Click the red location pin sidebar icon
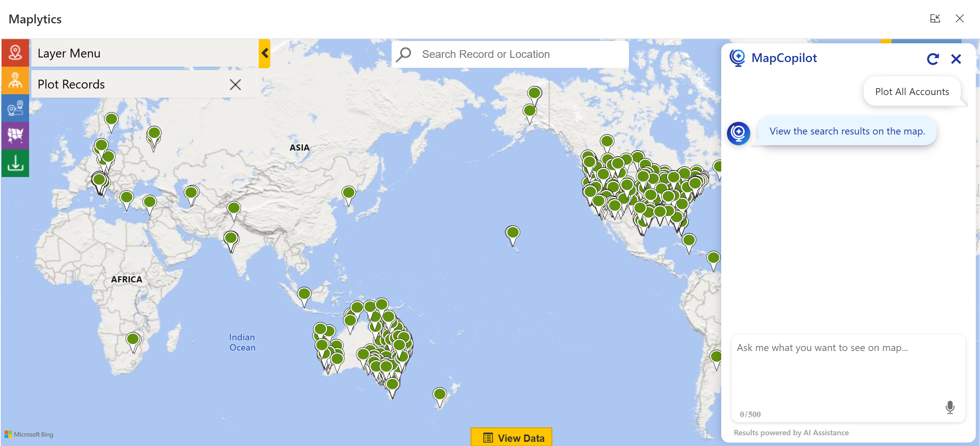This screenshot has width=980, height=446. tap(15, 53)
